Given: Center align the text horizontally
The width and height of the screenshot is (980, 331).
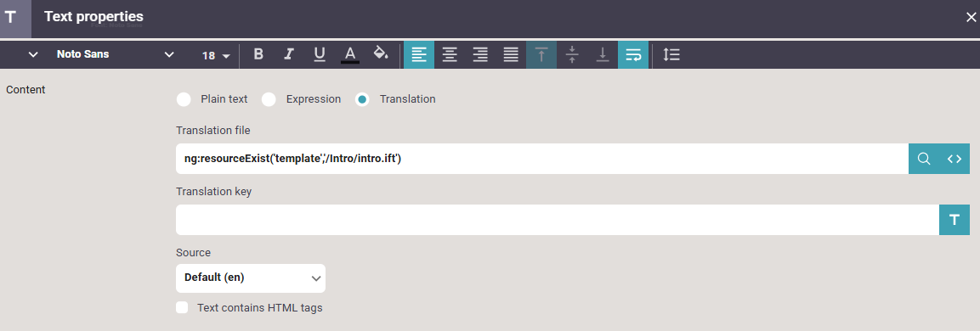Looking at the screenshot, I should coord(450,55).
